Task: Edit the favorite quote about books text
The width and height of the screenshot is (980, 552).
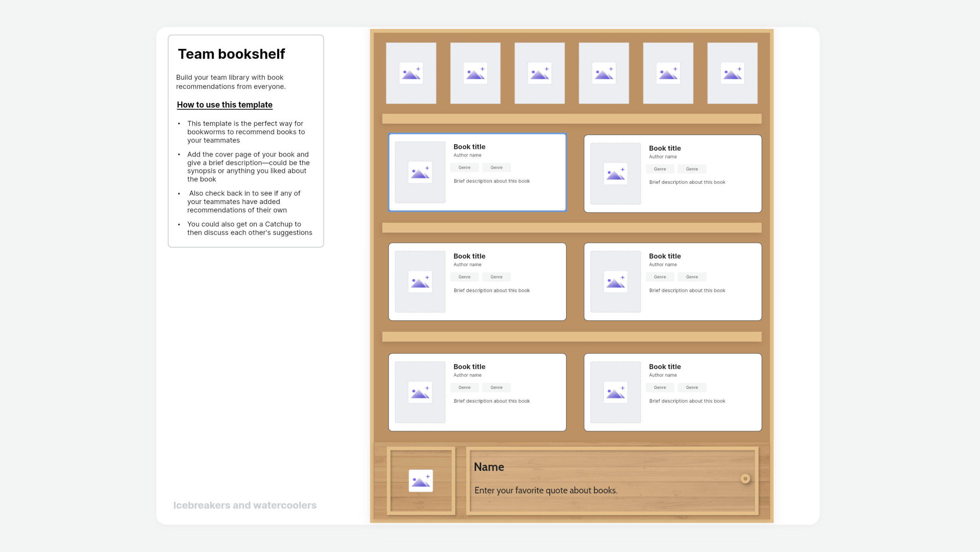Action: [546, 490]
